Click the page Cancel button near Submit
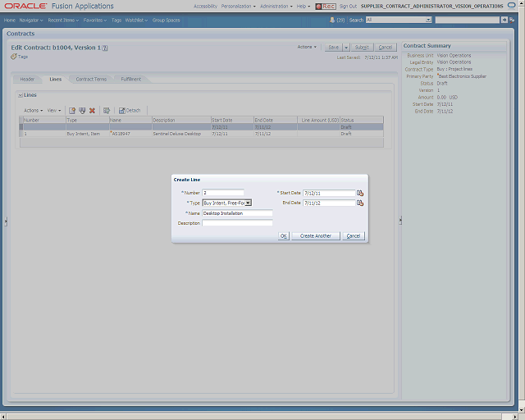The height and width of the screenshot is (420, 525). pos(386,48)
